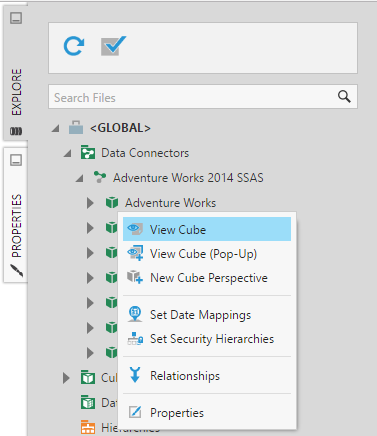Click the magnifying glass search icon

[344, 97]
